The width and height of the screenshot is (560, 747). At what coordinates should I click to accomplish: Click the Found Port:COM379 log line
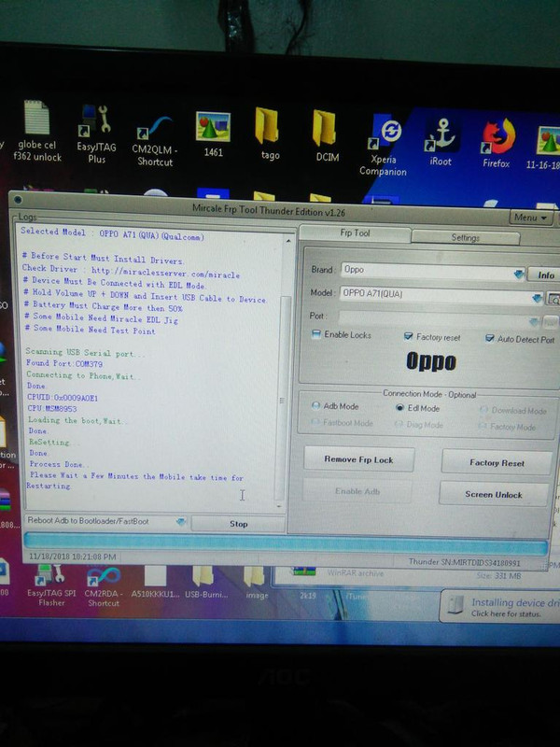click(64, 363)
